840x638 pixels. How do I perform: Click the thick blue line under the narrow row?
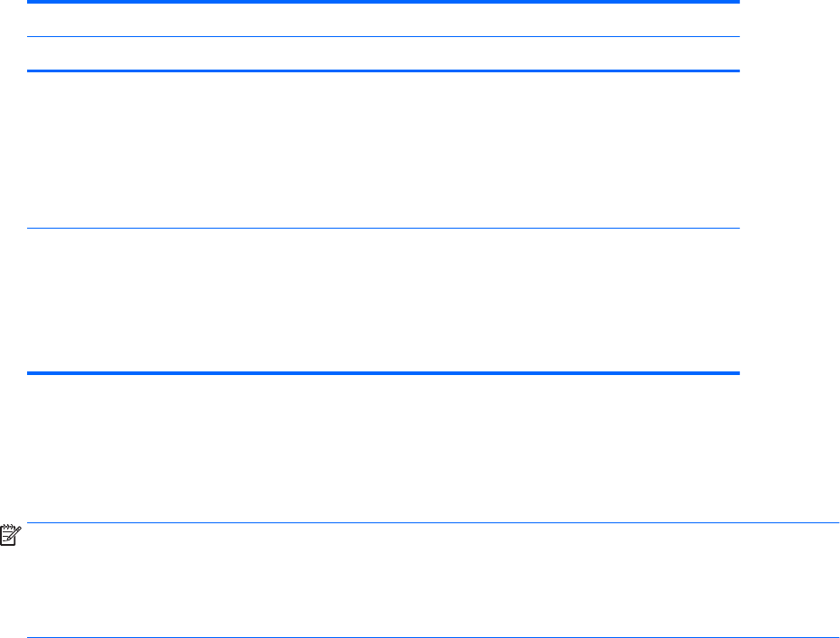point(383,71)
